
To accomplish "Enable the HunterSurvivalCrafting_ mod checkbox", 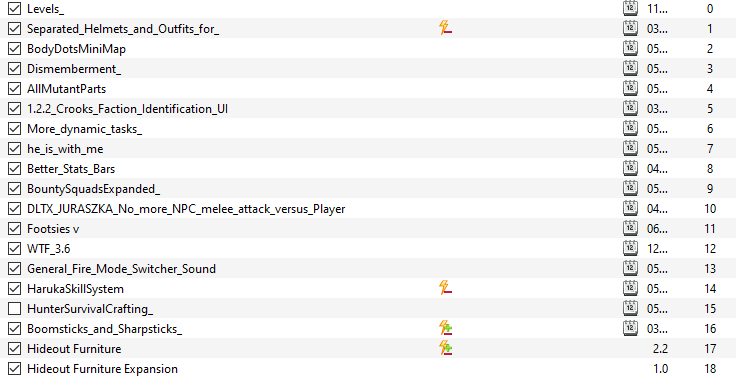I will click(15, 308).
